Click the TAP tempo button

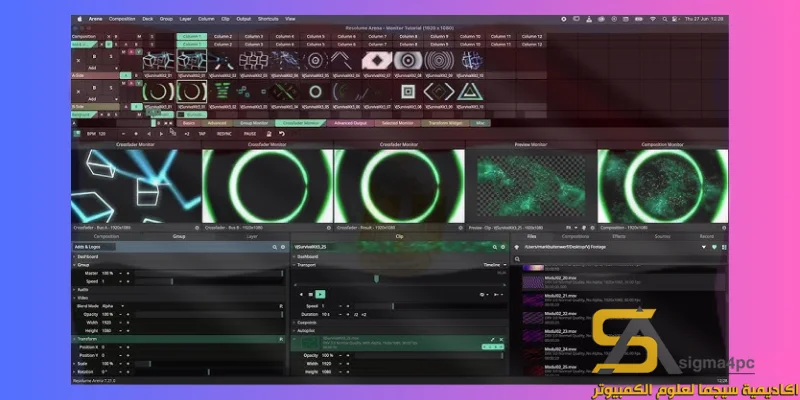coord(202,134)
